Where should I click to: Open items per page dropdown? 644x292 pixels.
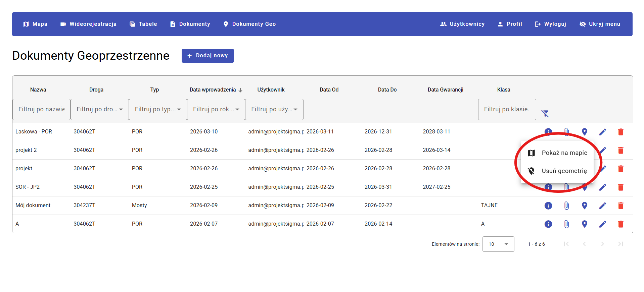pos(498,244)
